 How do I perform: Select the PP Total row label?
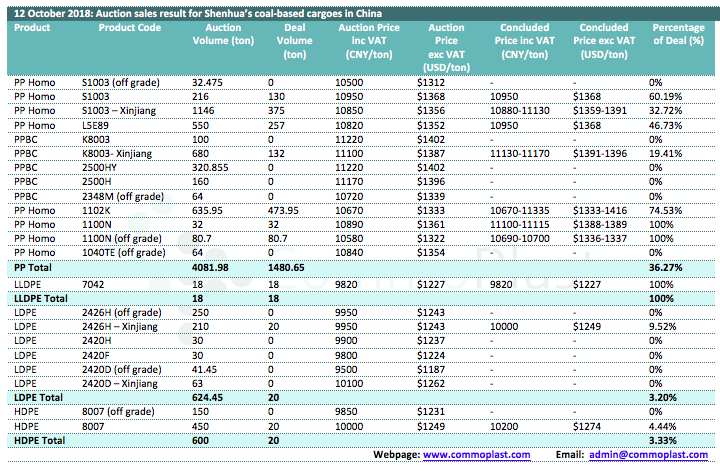click(x=35, y=268)
